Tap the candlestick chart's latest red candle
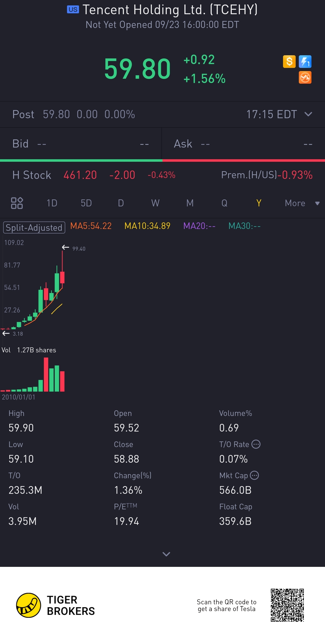This screenshot has height=644, width=325. point(62,277)
